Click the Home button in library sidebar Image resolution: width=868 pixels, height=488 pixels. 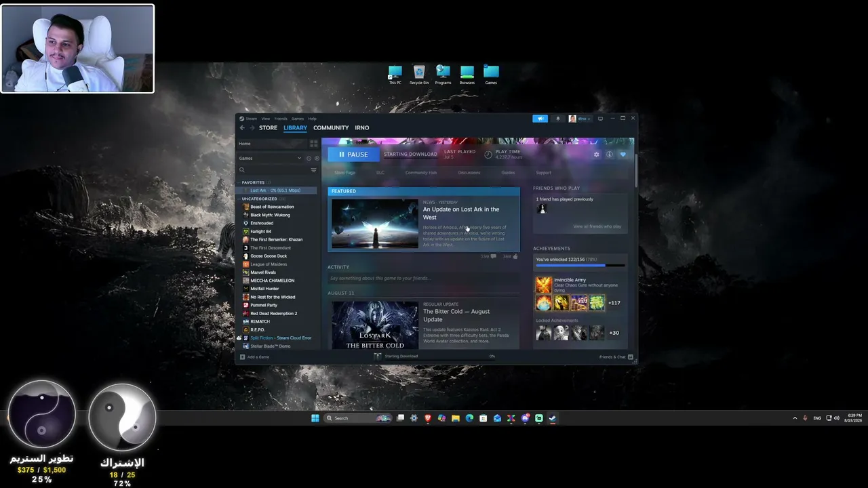(x=272, y=144)
